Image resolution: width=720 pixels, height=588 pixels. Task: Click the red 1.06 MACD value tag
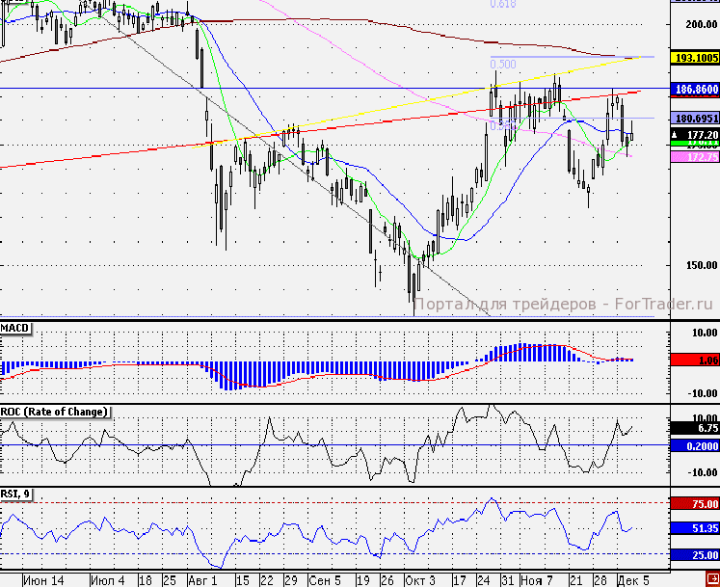pos(694,360)
